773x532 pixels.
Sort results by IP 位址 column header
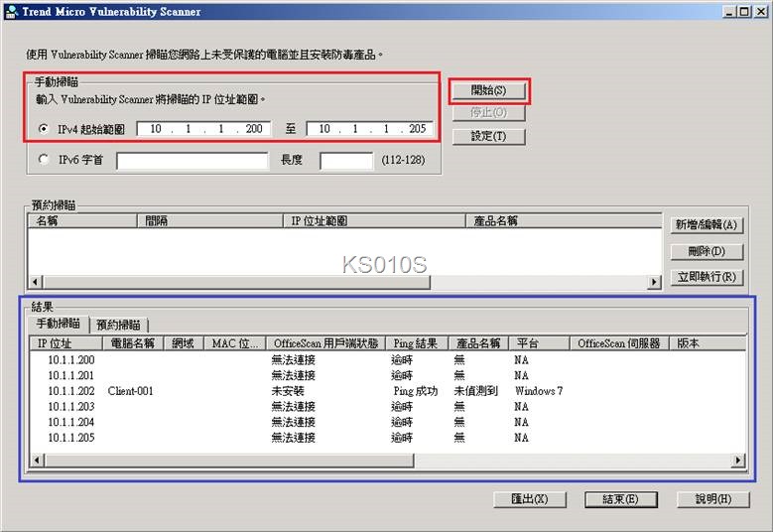[x=66, y=343]
